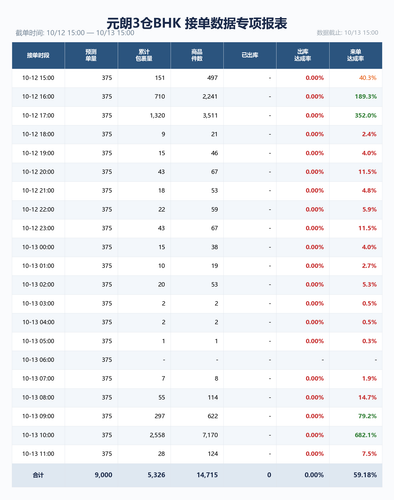Click the 10-13 08:00 time cell

38,398
